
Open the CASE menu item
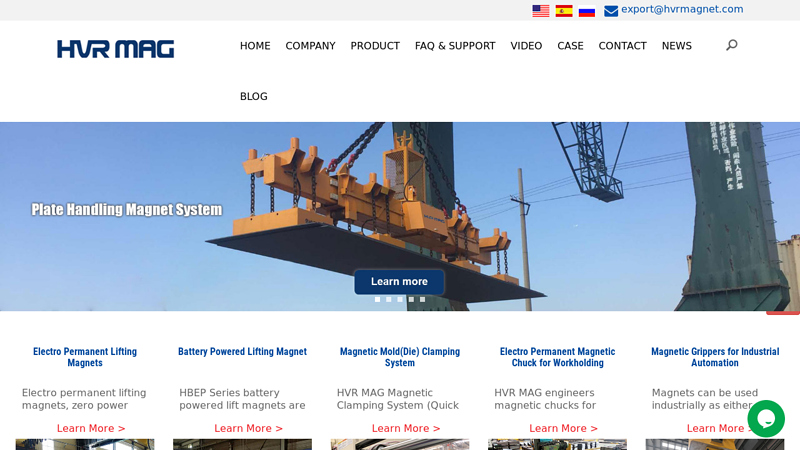(x=570, y=46)
